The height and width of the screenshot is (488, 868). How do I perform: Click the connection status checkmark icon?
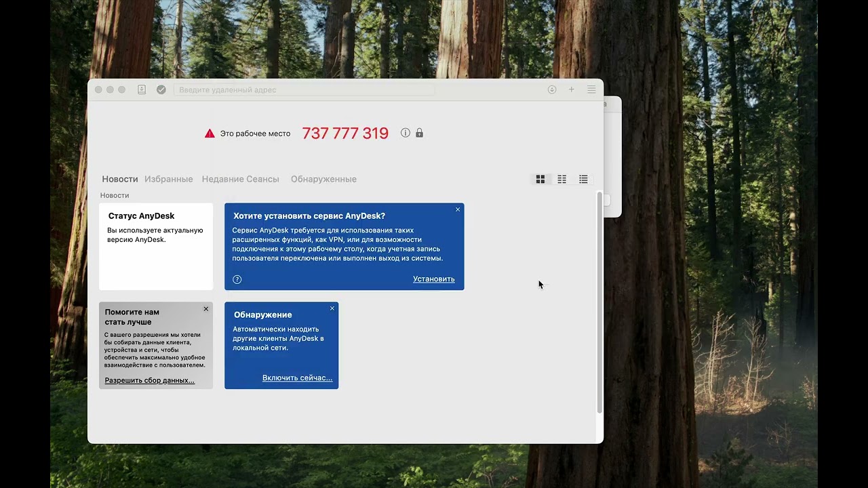coord(161,89)
